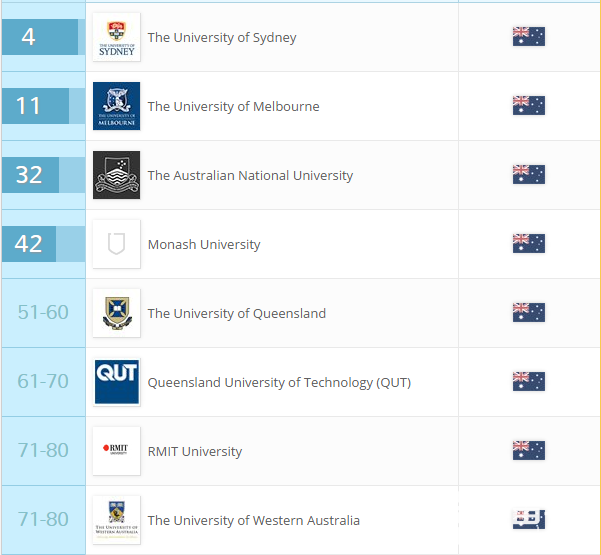Viewport: 601px width, 555px height.
Task: Select the Australian National University crest logo
Action: coord(117,175)
